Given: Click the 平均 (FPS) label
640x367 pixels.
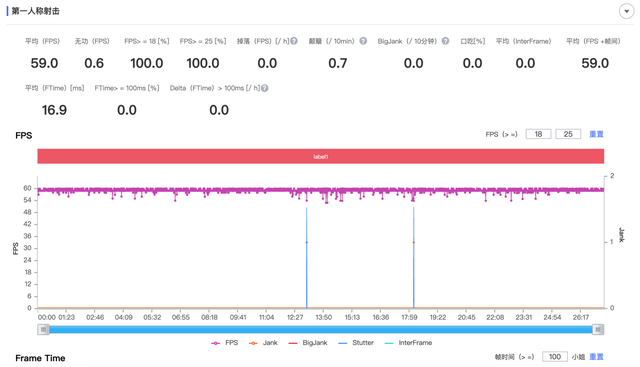Looking at the screenshot, I should (x=42, y=41).
